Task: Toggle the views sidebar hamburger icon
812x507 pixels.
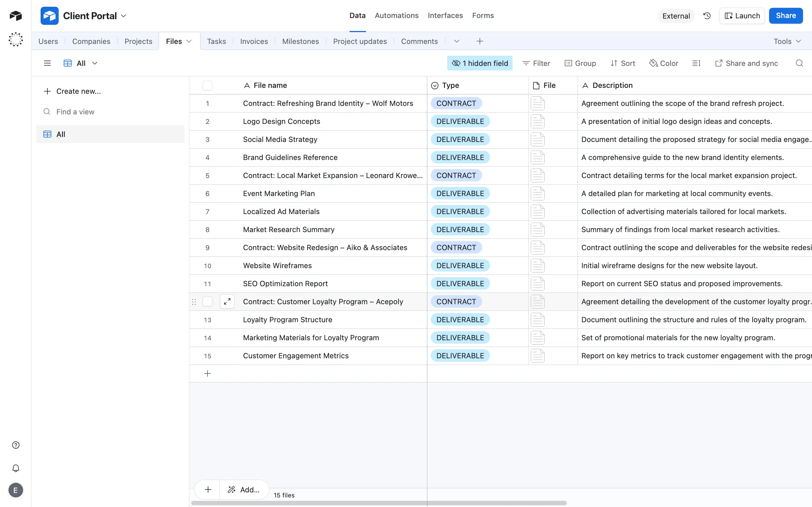Action: click(x=47, y=63)
